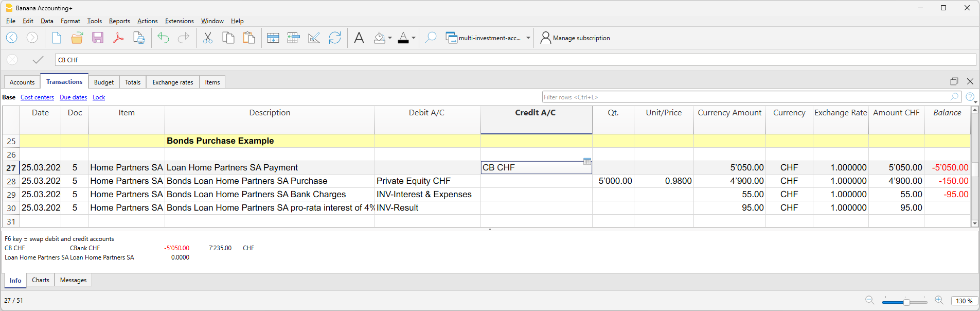Save the file with the floppy icon

coord(98,38)
